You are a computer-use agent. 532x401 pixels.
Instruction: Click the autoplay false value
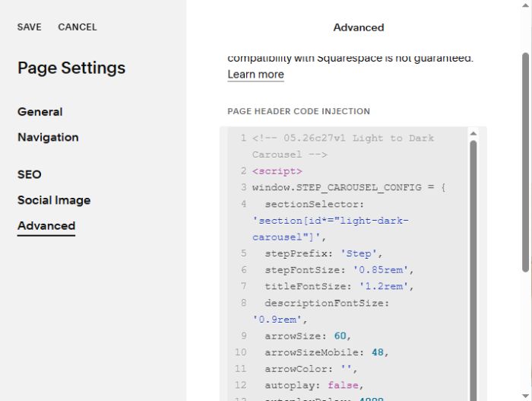tap(343, 385)
